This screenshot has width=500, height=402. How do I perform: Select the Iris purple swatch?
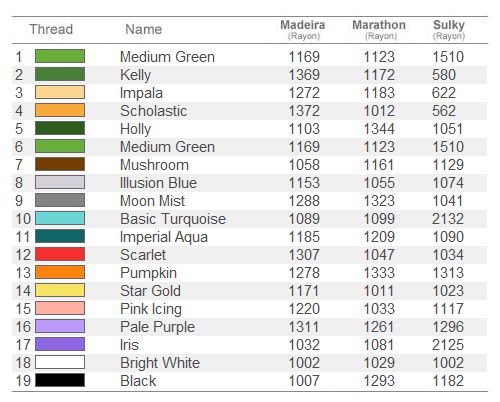(x=60, y=344)
